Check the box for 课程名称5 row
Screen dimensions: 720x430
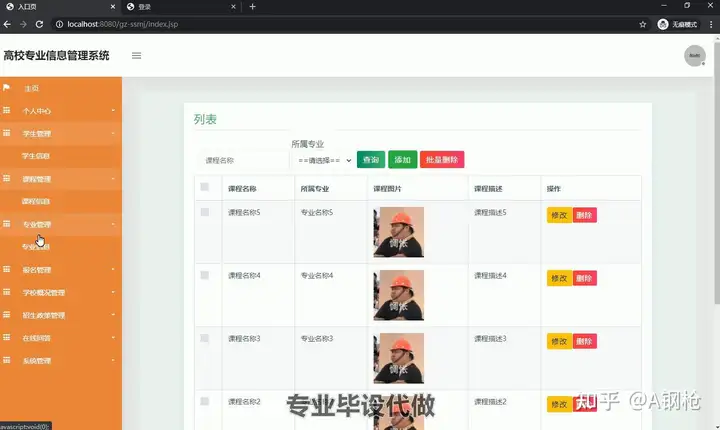click(x=204, y=212)
